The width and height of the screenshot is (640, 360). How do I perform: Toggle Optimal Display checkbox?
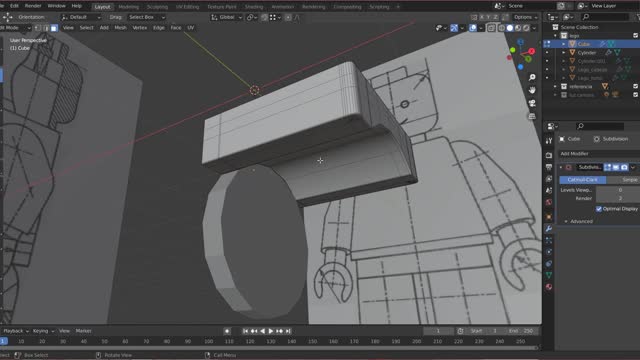click(x=599, y=209)
